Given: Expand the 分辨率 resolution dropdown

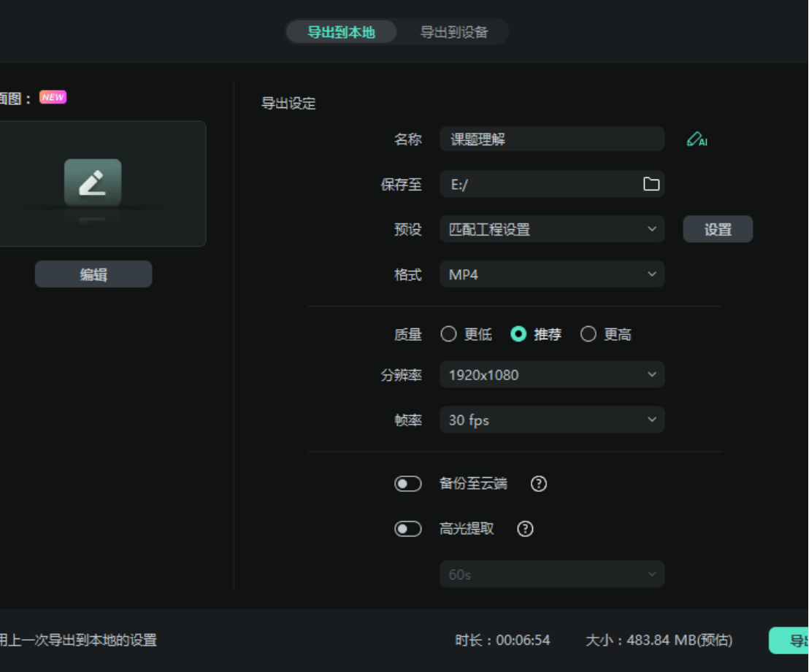Looking at the screenshot, I should click(552, 374).
